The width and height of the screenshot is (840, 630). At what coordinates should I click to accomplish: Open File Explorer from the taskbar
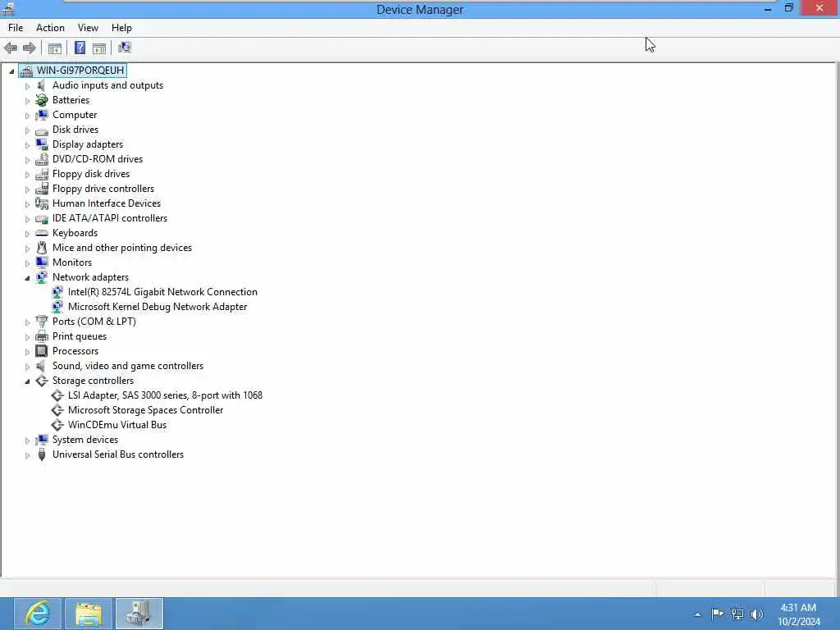coord(89,614)
